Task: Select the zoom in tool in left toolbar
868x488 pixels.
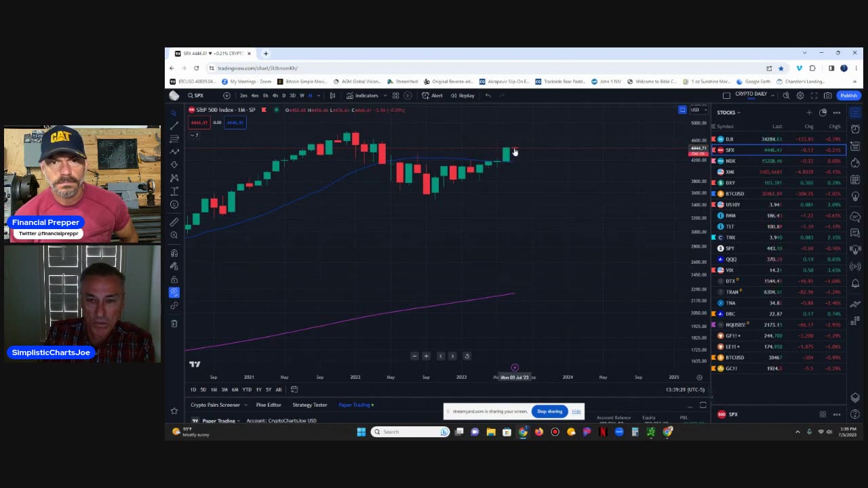Action: point(174,235)
